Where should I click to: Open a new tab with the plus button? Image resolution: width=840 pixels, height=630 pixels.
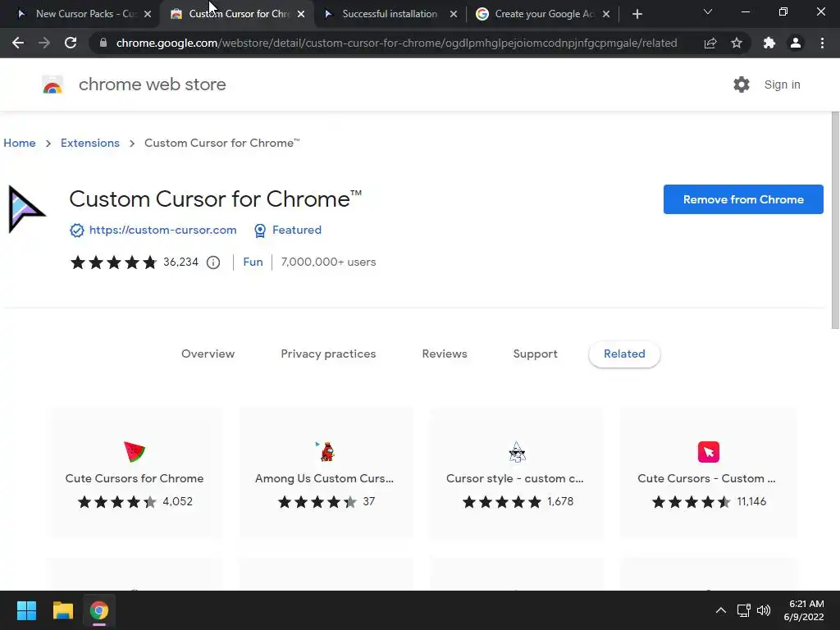[x=637, y=14]
